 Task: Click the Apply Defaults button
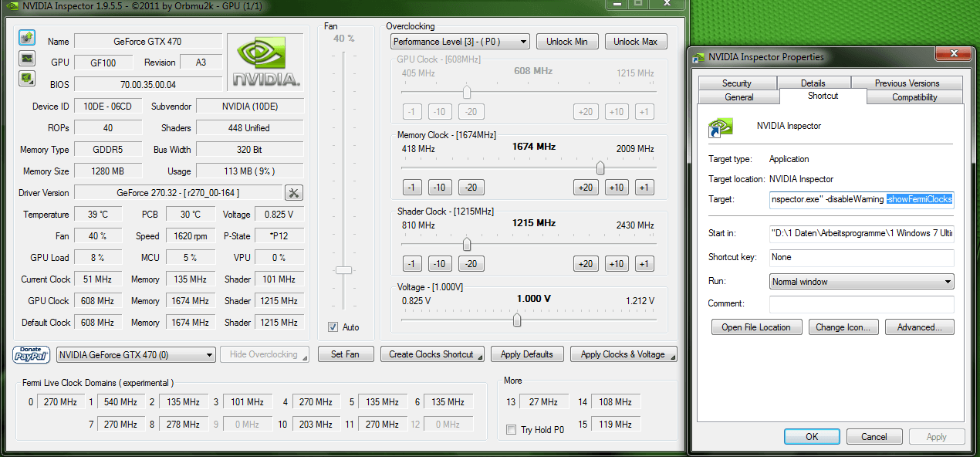(x=527, y=354)
